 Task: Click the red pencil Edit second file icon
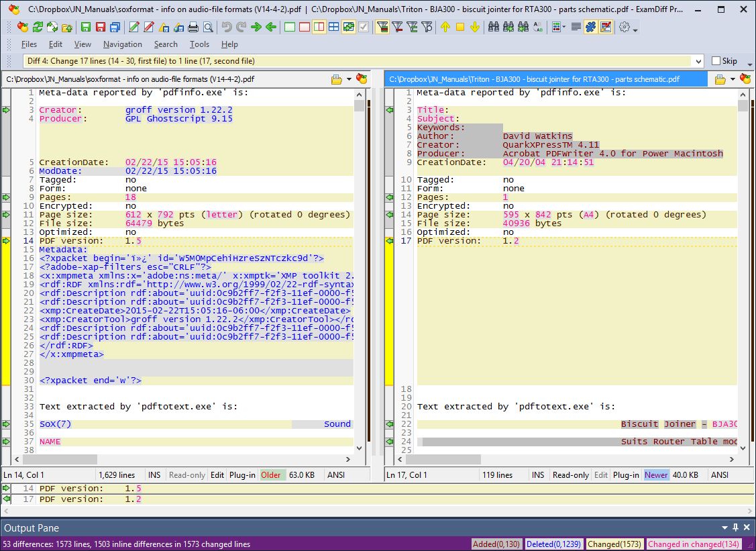click(x=149, y=27)
